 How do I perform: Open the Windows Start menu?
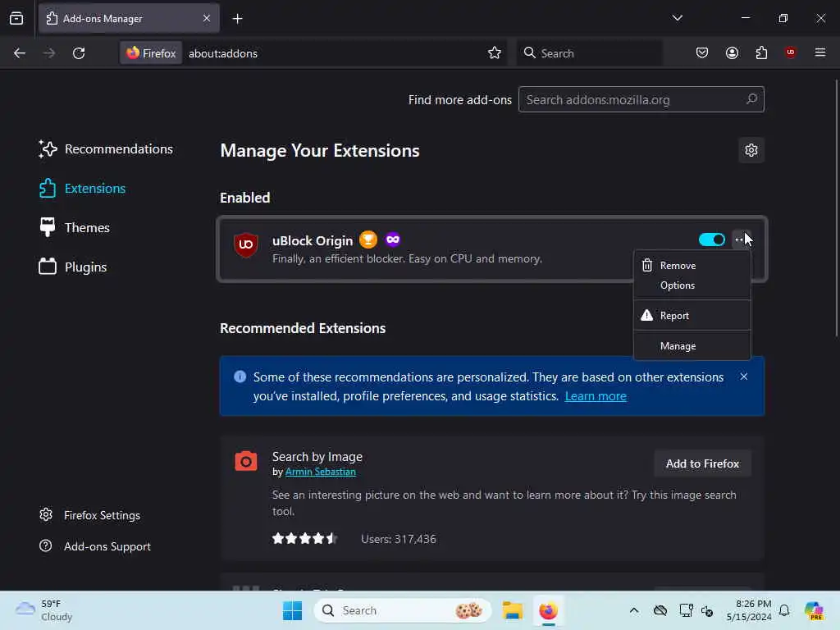292,610
